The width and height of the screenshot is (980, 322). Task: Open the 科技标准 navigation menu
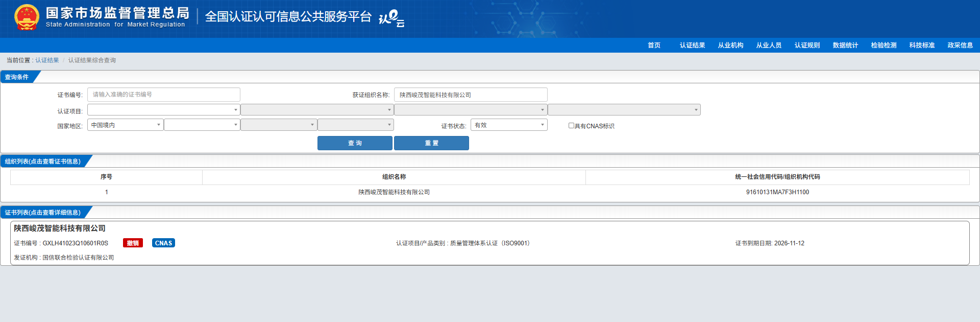(922, 45)
